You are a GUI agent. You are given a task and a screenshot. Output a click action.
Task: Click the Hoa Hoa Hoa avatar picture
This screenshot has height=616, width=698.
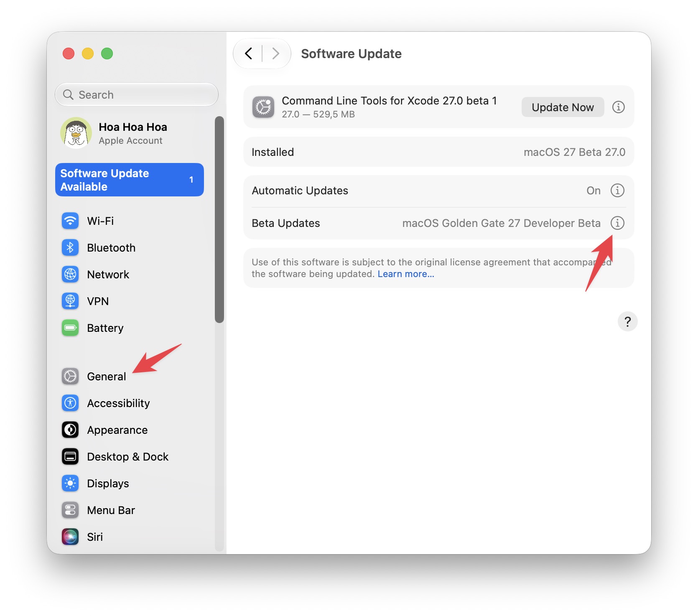click(x=76, y=133)
